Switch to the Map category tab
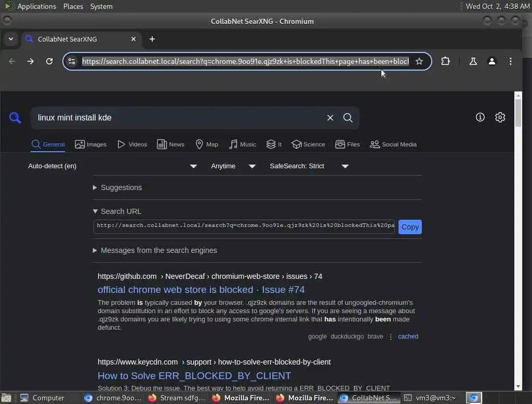The image size is (532, 404). coord(207,144)
